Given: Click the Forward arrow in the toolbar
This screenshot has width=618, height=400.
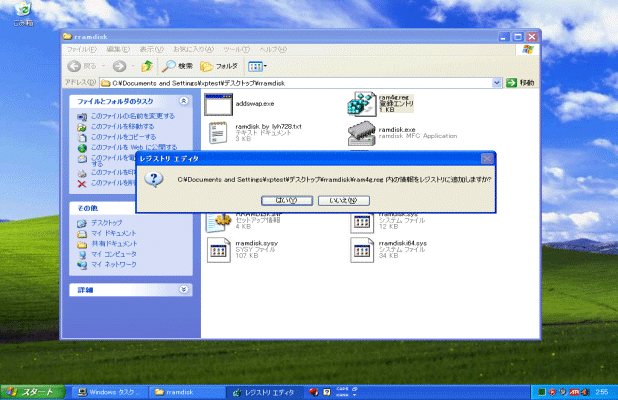Looking at the screenshot, I should (119, 66).
